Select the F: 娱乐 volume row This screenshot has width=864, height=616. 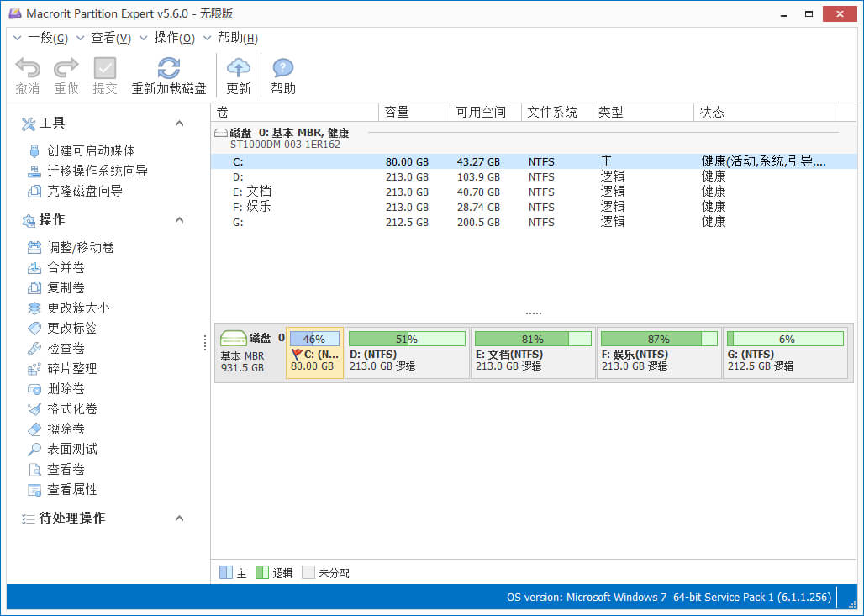[x=534, y=208]
